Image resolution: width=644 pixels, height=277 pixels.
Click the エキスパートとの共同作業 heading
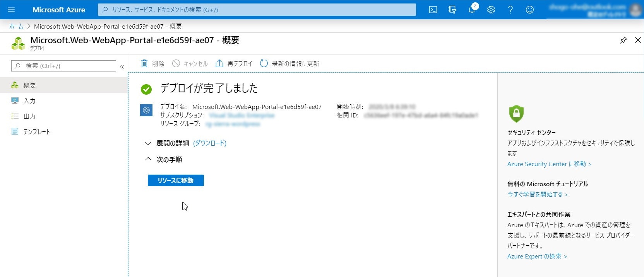(x=539, y=214)
